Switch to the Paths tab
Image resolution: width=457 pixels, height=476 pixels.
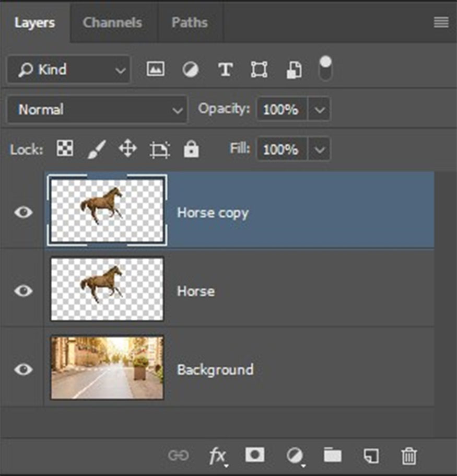(x=190, y=22)
